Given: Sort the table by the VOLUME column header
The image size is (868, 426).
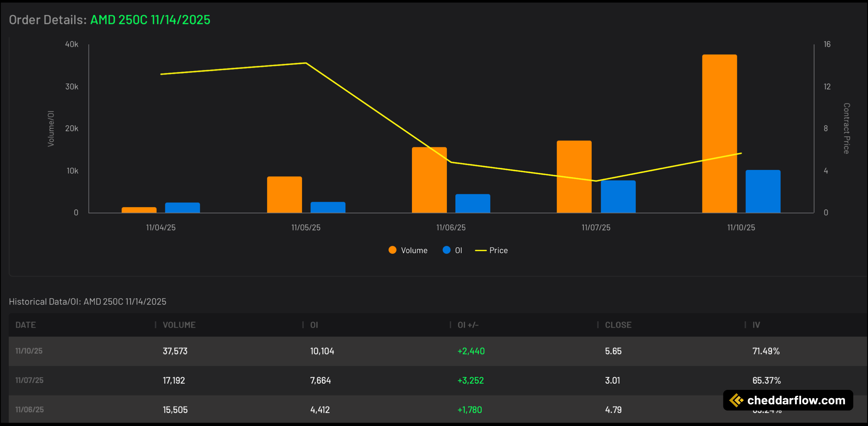Looking at the screenshot, I should 179,325.
